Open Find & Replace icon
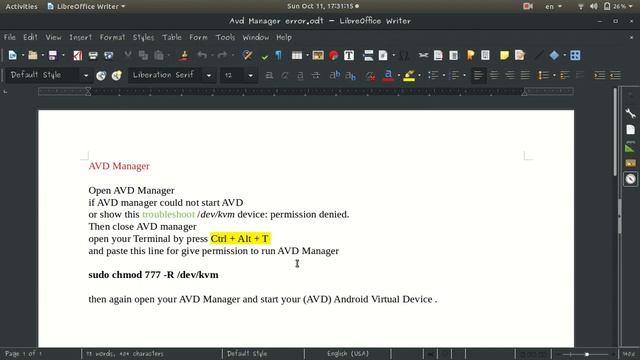The image size is (640, 360). (247, 55)
